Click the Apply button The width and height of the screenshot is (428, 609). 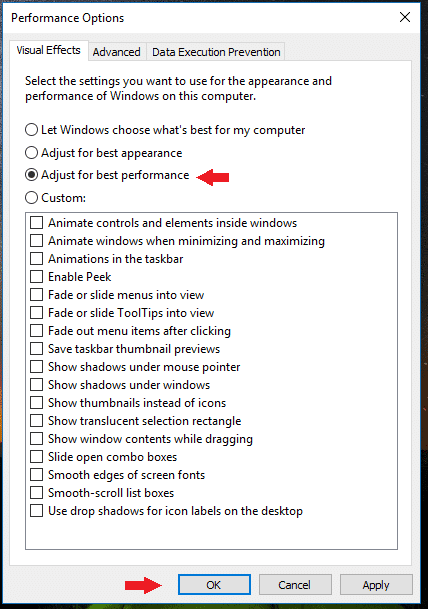click(x=376, y=585)
